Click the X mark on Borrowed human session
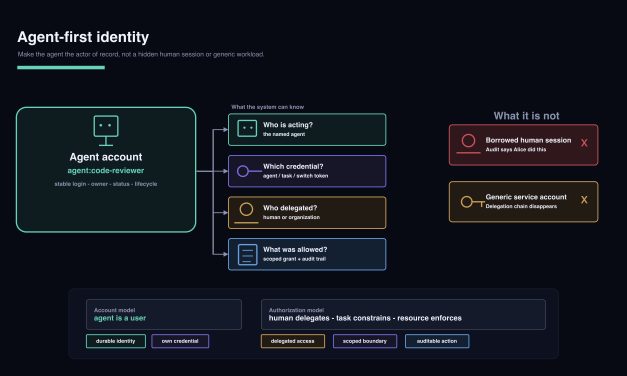The image size is (627, 376). tap(584, 143)
